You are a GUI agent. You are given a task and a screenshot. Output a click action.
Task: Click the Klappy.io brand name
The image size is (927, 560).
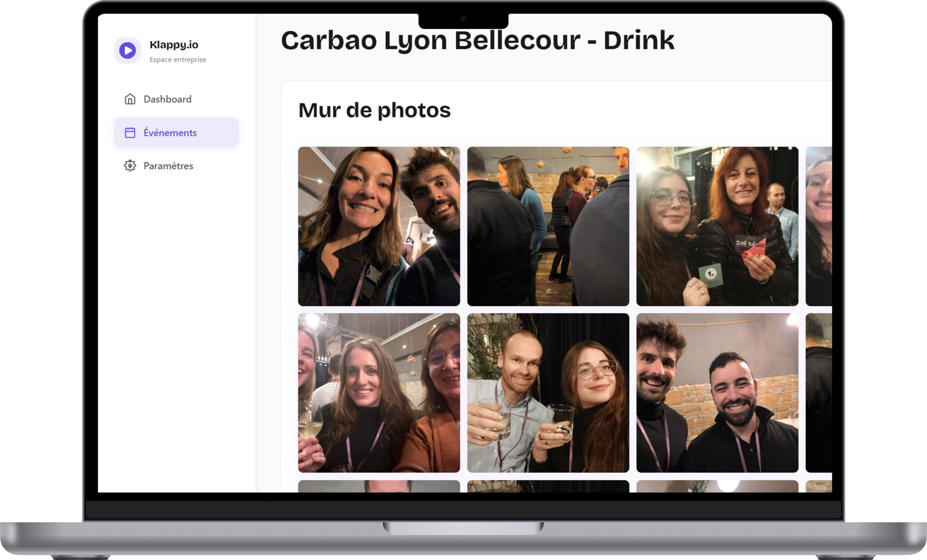(174, 44)
